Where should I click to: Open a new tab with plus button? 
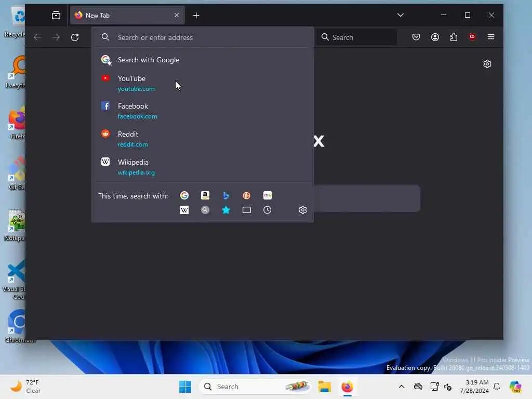(196, 15)
